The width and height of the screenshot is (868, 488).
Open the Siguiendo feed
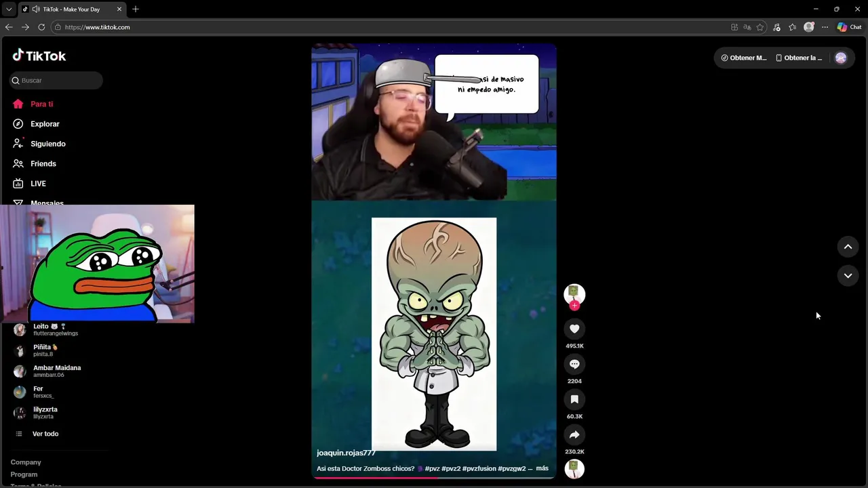39,144
